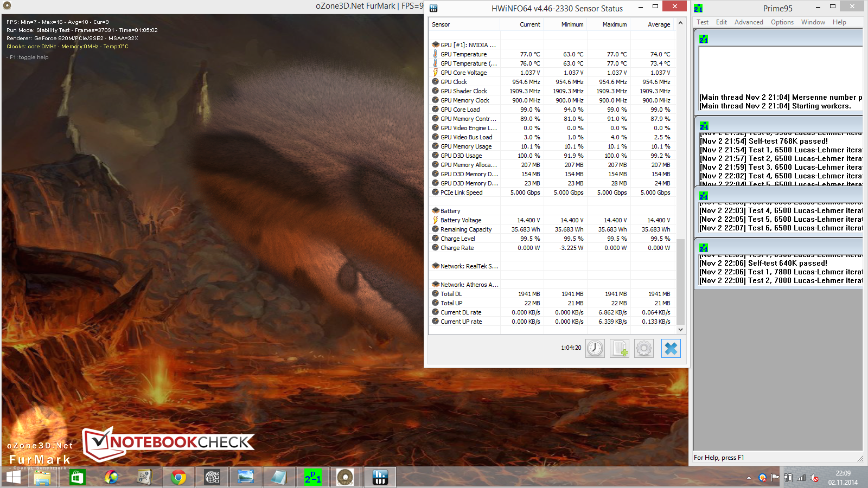Click the Average column header

point(652,24)
